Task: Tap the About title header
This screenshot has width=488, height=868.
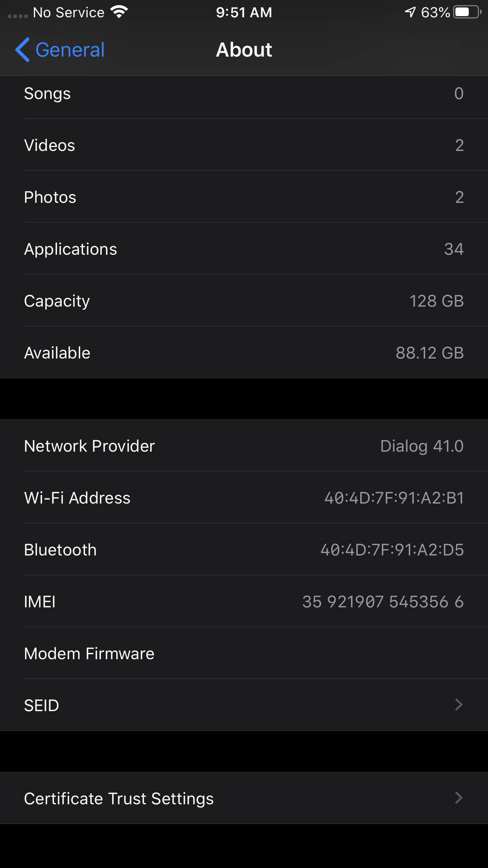Action: click(244, 50)
